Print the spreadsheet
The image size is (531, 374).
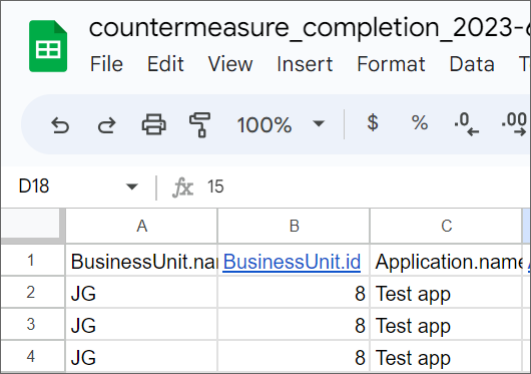[x=154, y=125]
